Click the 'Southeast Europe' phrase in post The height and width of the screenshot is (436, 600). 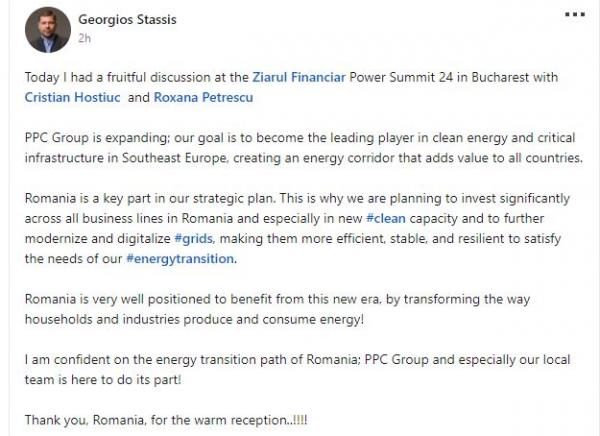point(174,158)
